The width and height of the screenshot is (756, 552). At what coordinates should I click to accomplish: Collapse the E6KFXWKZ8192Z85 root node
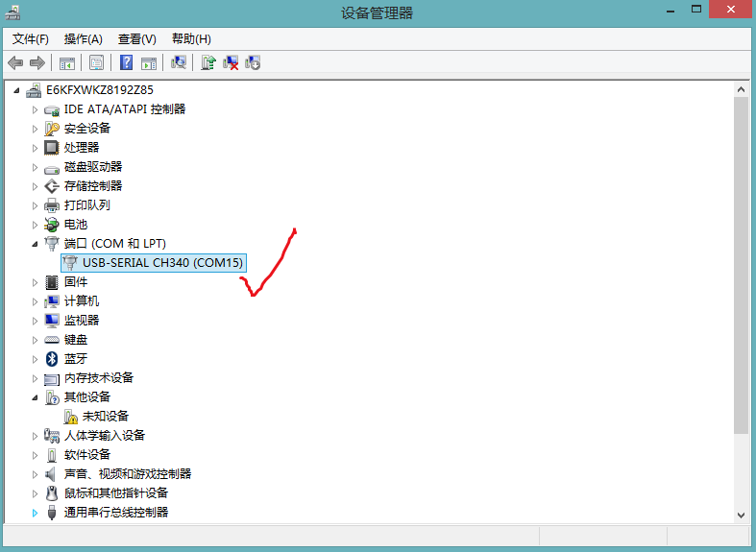17,90
